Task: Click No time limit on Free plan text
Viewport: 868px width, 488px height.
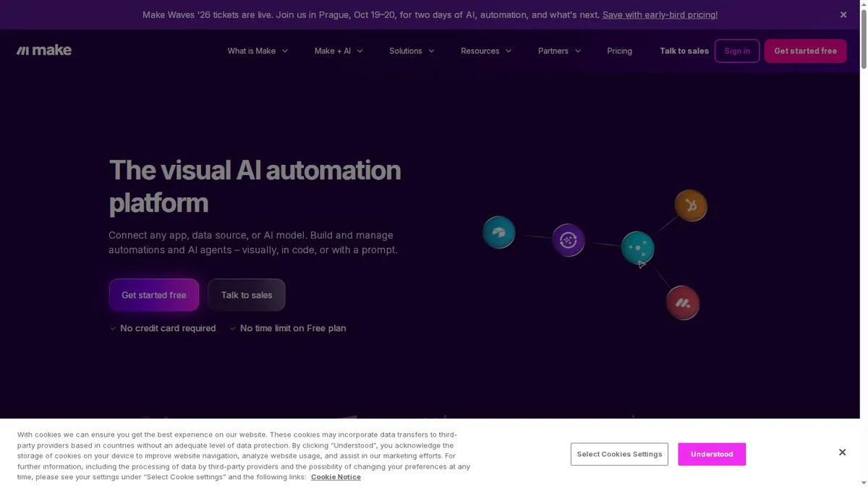Action: [293, 328]
